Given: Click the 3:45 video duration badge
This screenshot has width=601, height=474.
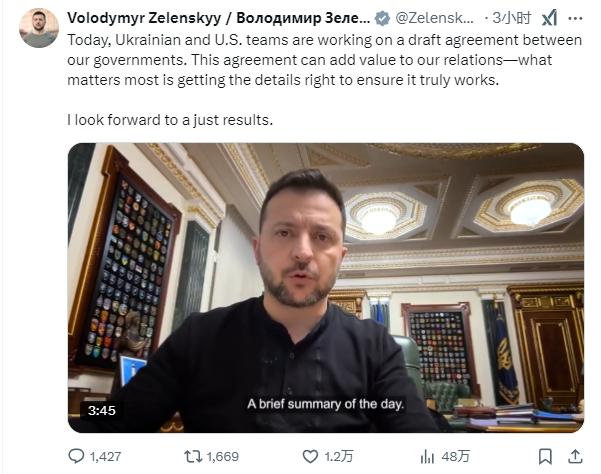Looking at the screenshot, I should pos(102,411).
